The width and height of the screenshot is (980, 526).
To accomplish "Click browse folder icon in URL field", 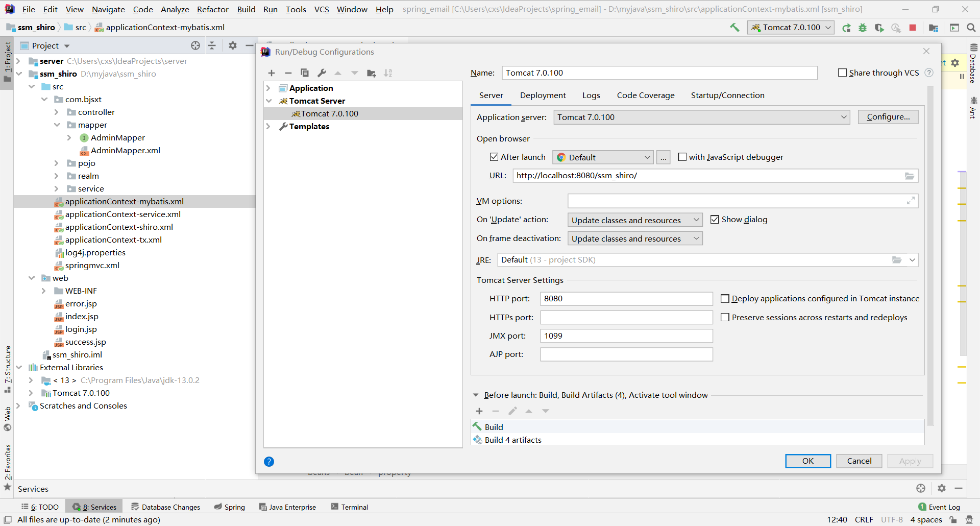I will click(x=910, y=176).
